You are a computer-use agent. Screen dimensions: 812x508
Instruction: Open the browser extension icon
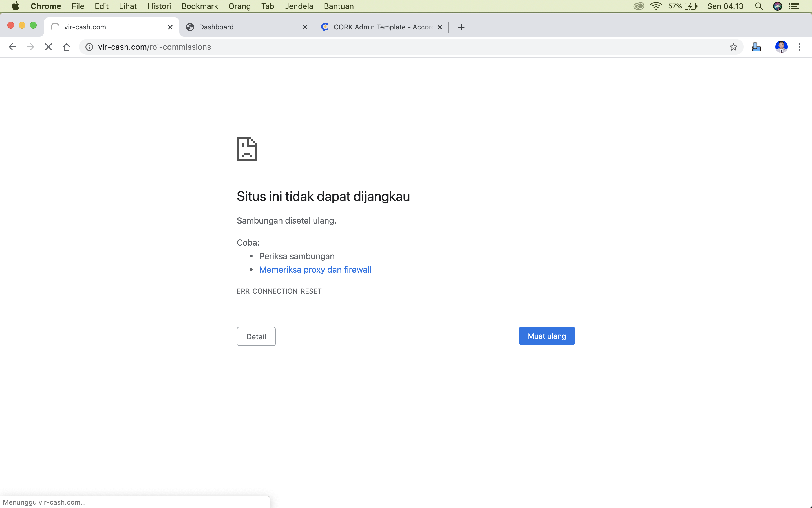756,47
